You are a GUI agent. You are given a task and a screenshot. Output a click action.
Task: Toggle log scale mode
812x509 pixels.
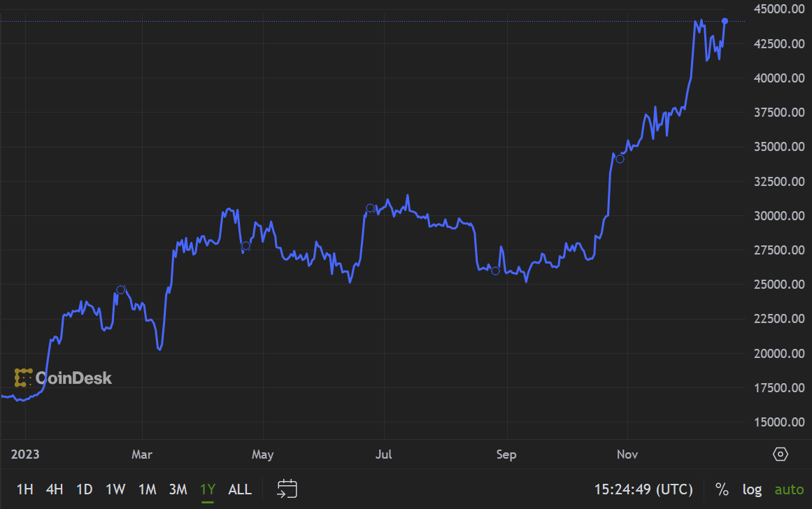coord(752,489)
